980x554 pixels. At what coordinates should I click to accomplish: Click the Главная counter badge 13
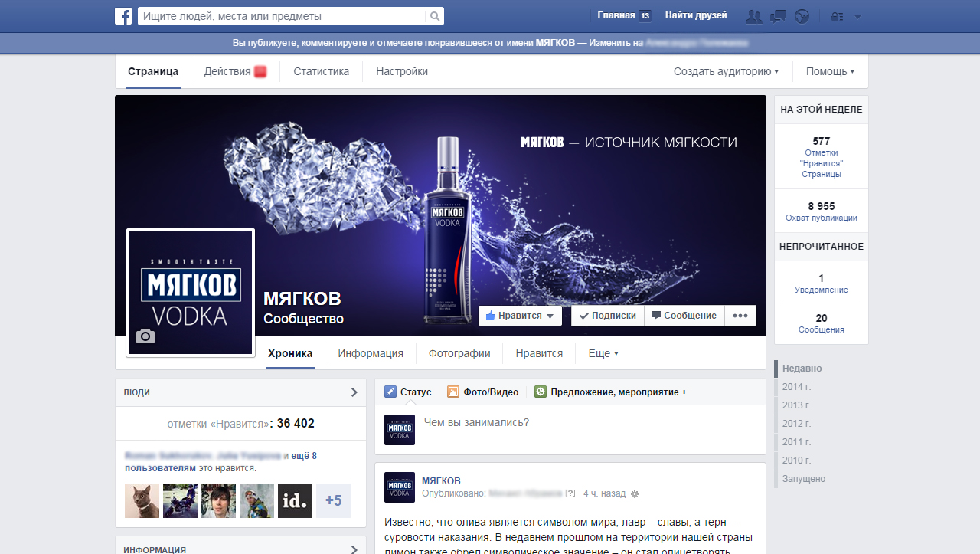(645, 16)
